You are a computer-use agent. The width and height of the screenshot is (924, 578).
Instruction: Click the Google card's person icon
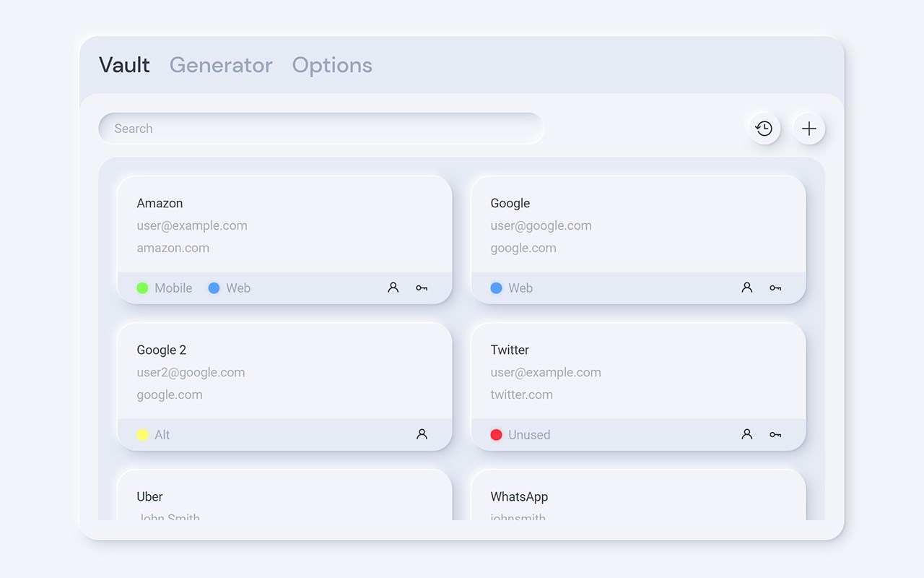click(x=746, y=288)
